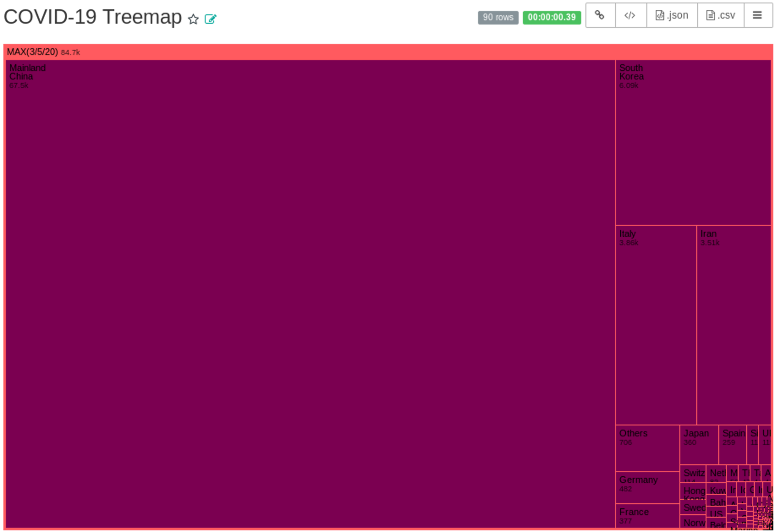Open the hamburger menu dropdown
Image resolution: width=775 pixels, height=532 pixels.
758,15
